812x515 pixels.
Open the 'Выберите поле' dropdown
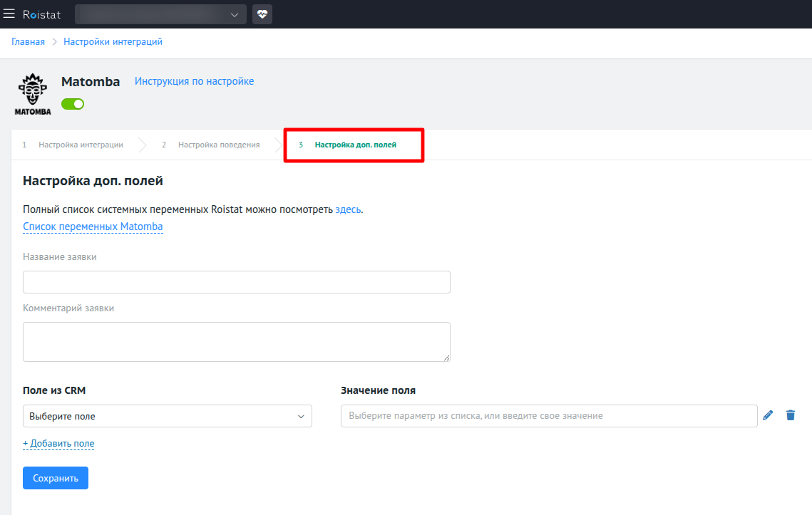[x=167, y=416]
